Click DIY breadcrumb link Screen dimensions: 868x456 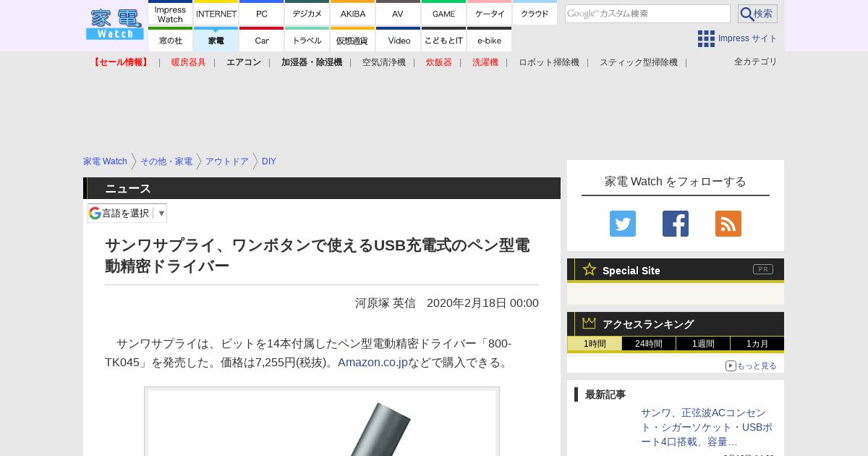tap(269, 161)
